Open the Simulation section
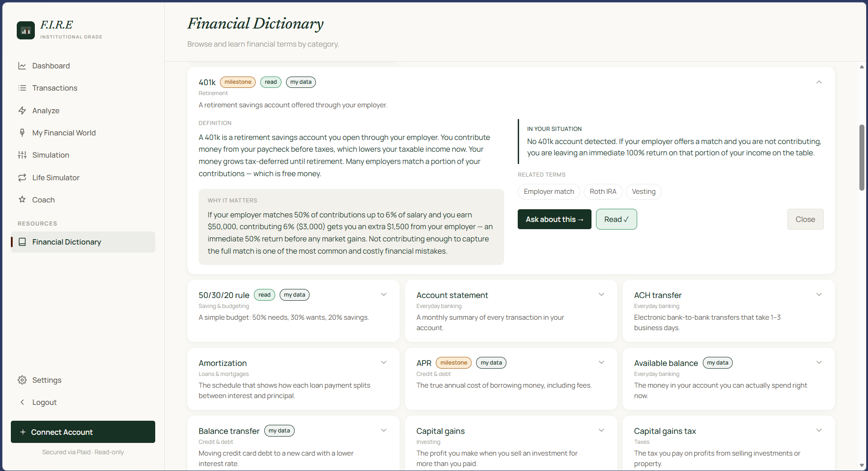The height and width of the screenshot is (471, 868). pyautogui.click(x=83, y=155)
